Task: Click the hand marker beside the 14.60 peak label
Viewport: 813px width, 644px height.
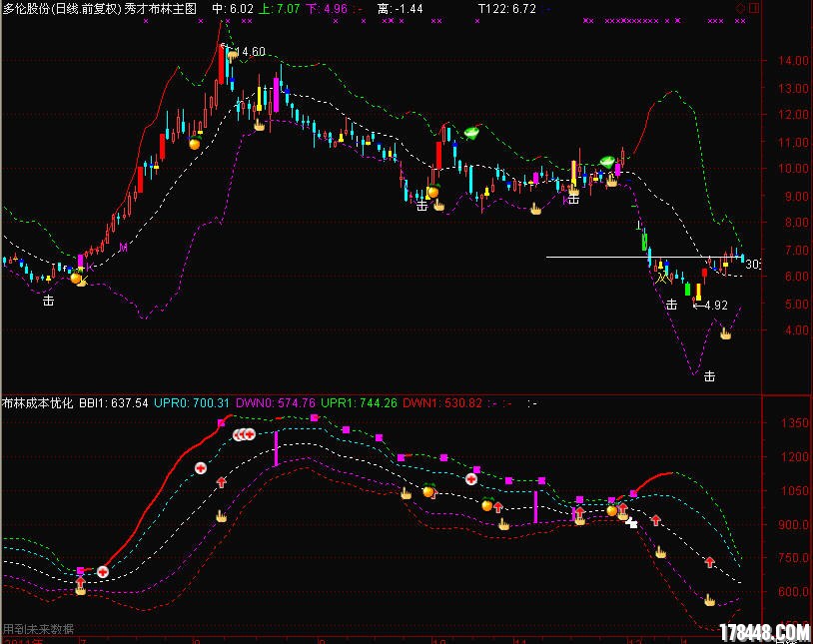Action: coord(233,55)
